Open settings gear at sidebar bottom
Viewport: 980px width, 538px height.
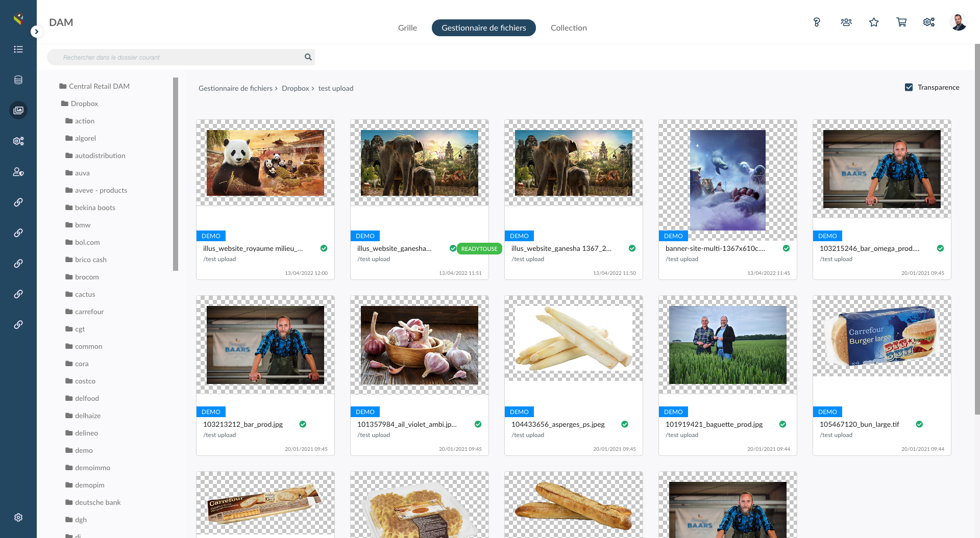[x=18, y=518]
